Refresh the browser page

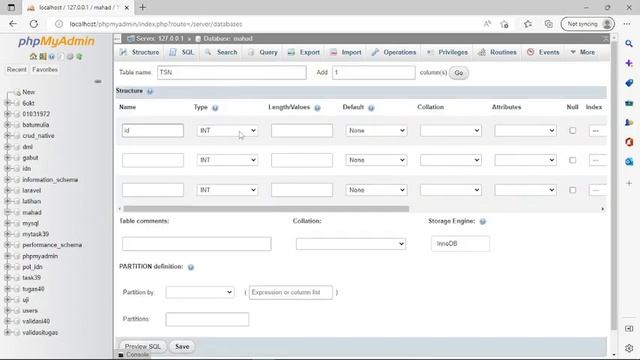(33, 24)
